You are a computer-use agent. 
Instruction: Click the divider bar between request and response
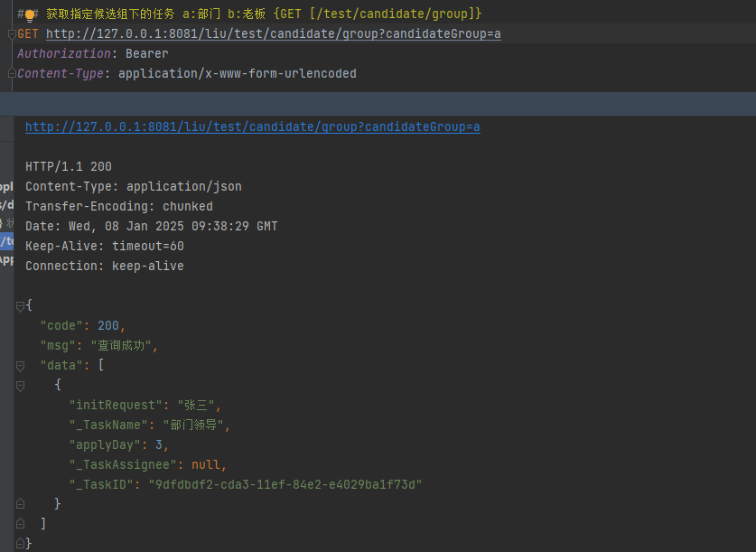[x=378, y=103]
